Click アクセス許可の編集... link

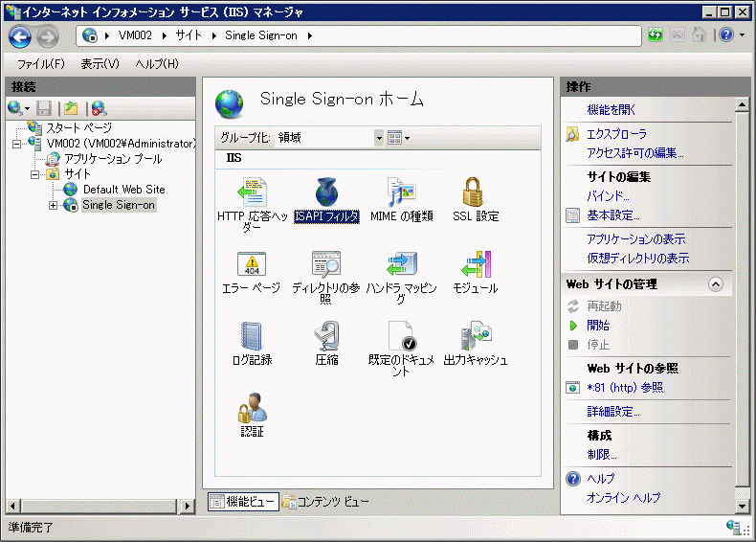click(x=635, y=153)
